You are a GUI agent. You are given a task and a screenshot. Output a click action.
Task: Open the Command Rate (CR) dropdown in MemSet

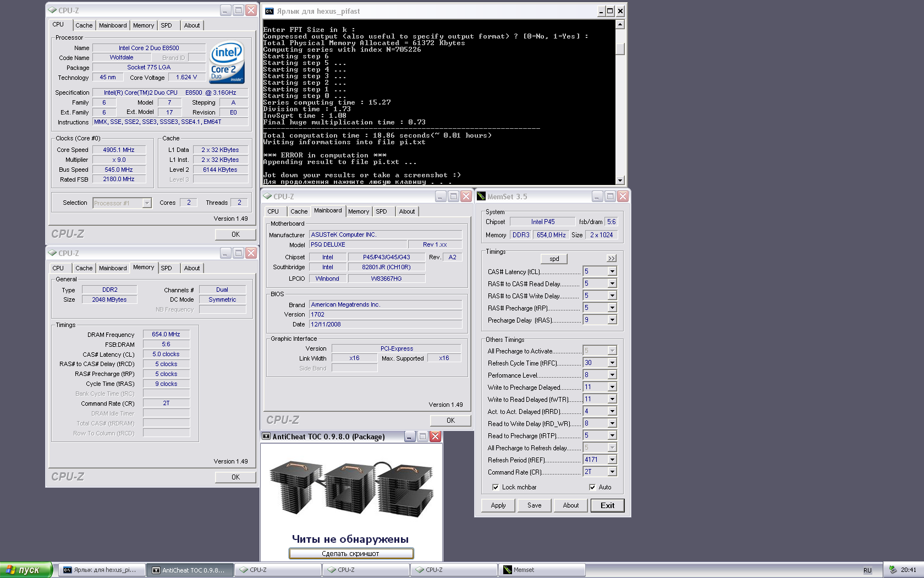coord(612,472)
